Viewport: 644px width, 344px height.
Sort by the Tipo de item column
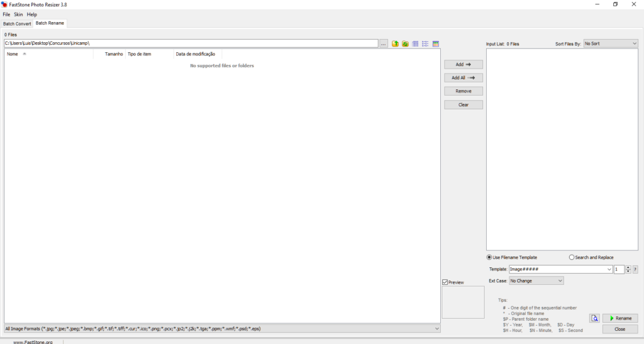point(150,54)
